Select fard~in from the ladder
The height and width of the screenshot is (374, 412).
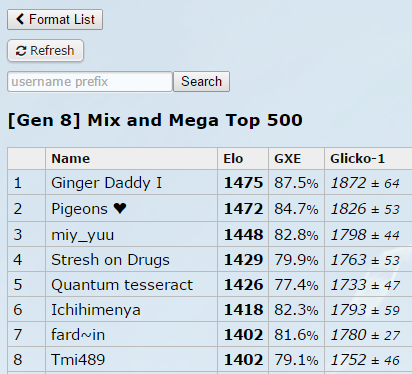tap(78, 335)
